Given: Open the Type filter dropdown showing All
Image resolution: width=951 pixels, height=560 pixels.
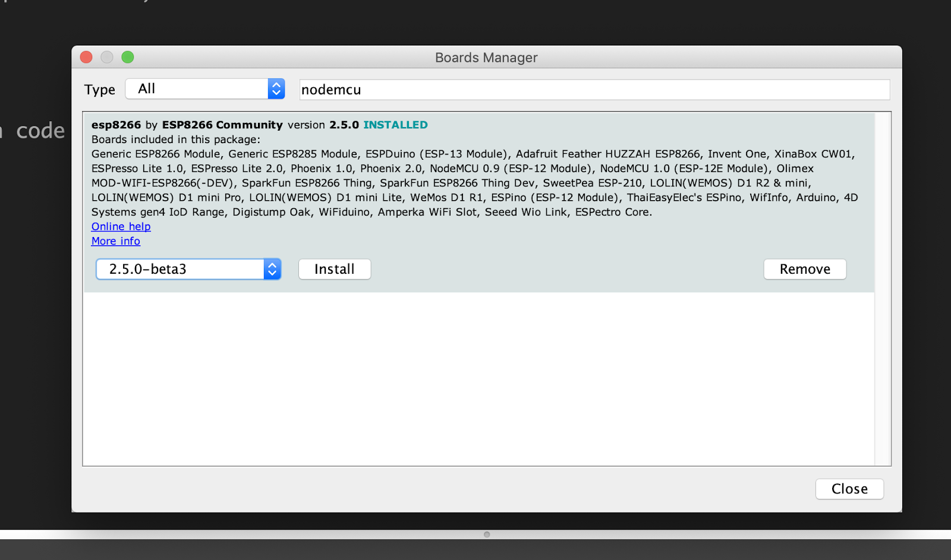Looking at the screenshot, I should coord(205,89).
